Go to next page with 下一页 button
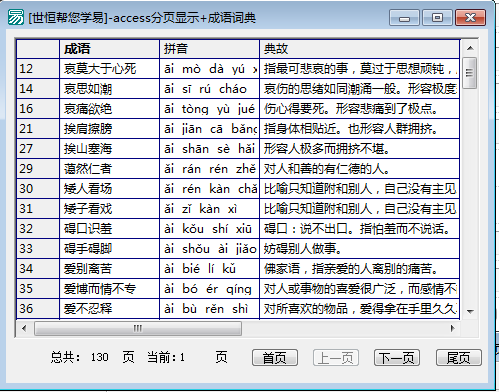 (x=397, y=358)
